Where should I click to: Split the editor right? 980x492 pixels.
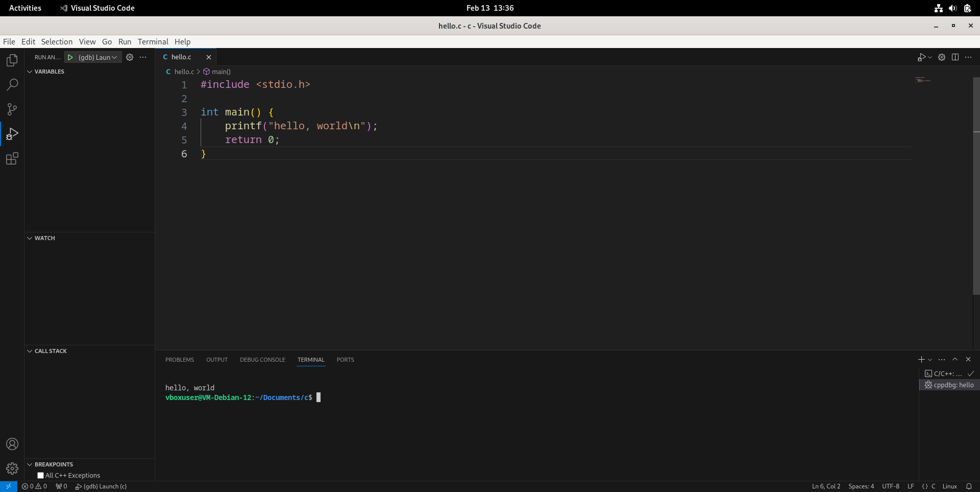(955, 57)
